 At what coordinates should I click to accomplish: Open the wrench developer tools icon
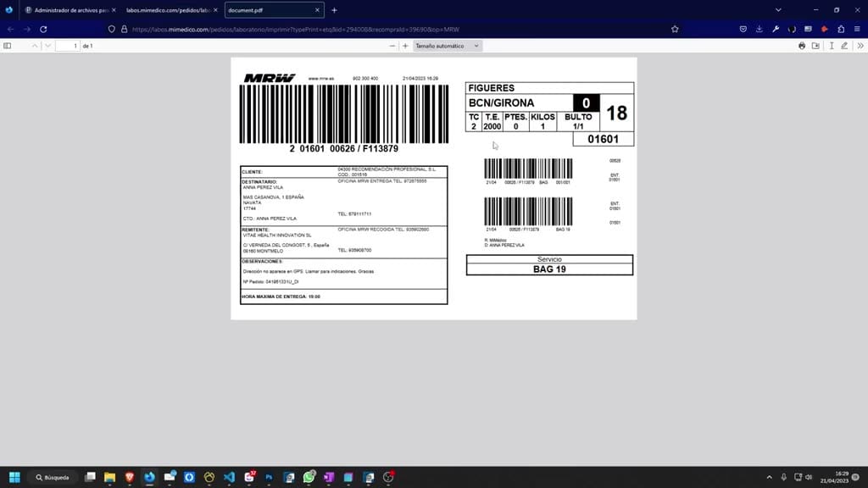coord(776,30)
